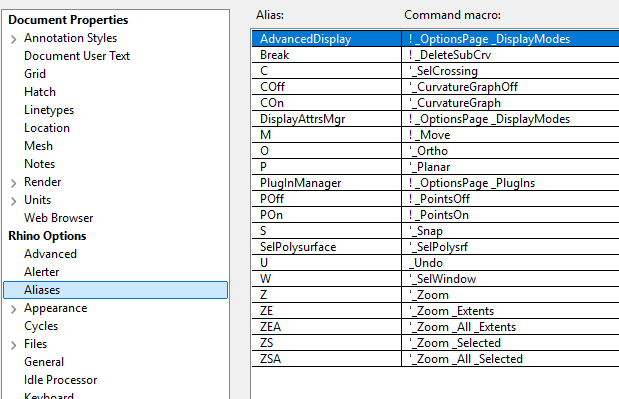Expand the Units tree node
Image resolution: width=619 pixels, height=399 pixels.
click(13, 201)
